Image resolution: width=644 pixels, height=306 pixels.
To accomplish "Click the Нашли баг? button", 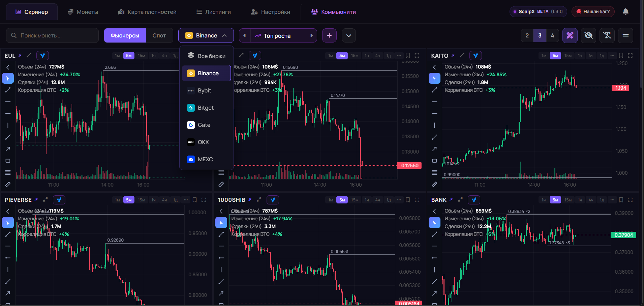I will (593, 11).
